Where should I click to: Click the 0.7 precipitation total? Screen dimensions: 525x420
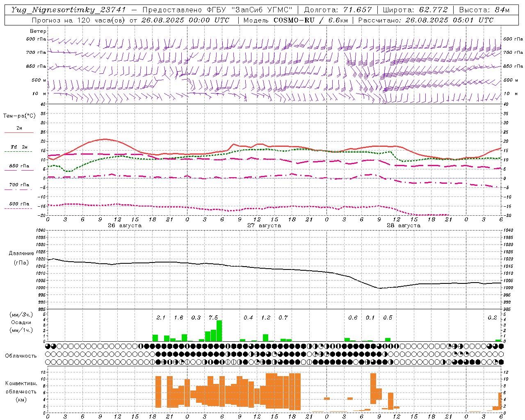[283, 317]
